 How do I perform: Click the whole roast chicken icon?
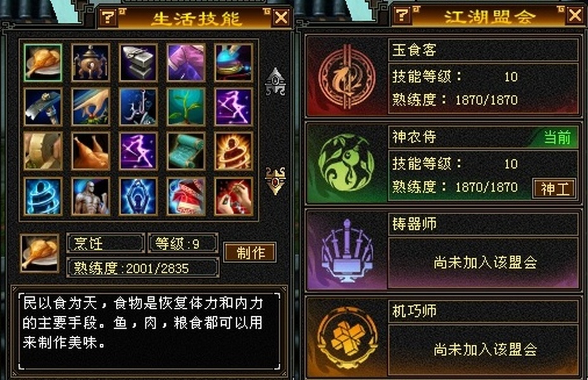tap(91, 151)
